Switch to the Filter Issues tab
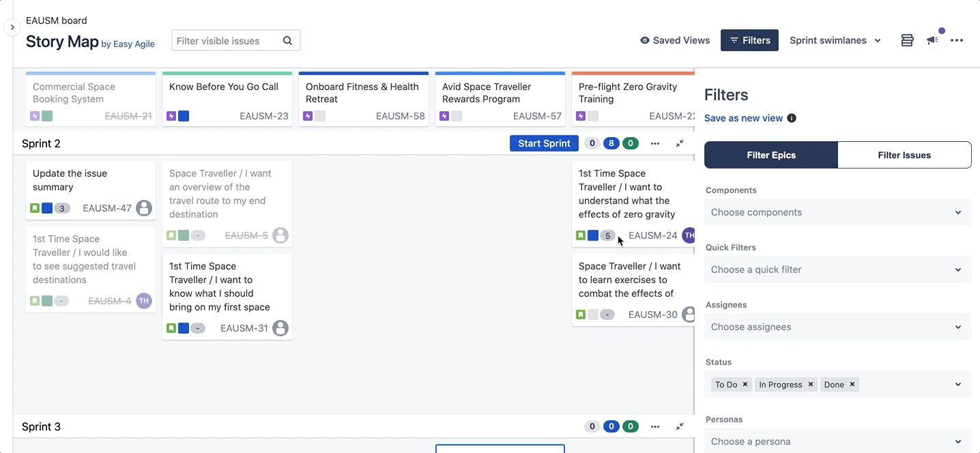The width and height of the screenshot is (980, 453). click(904, 155)
